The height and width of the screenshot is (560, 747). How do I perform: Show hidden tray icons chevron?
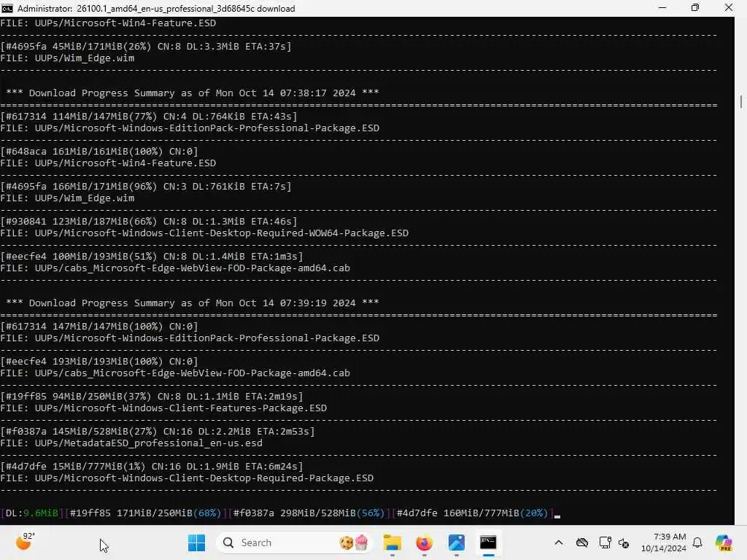[x=559, y=542]
